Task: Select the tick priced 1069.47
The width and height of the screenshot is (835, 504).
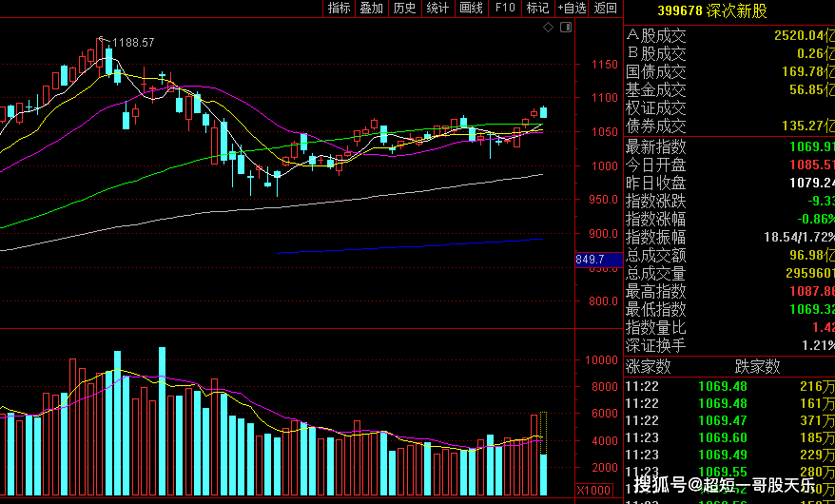Action: (729, 420)
